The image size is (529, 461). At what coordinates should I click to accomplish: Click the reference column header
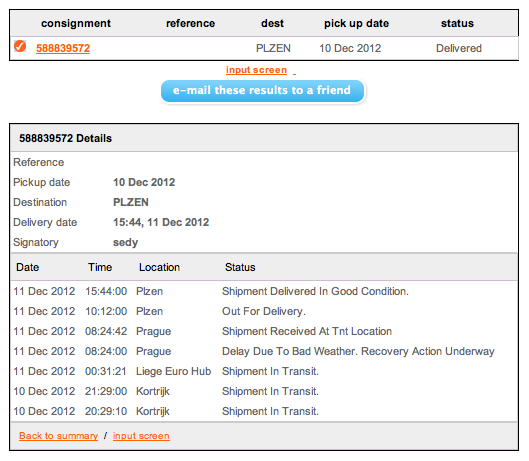(x=190, y=23)
